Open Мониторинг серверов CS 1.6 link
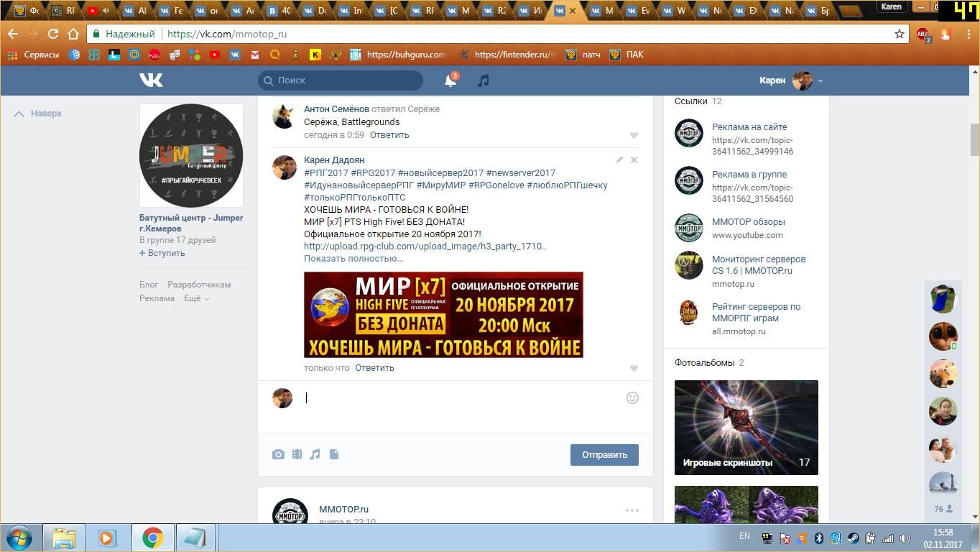The width and height of the screenshot is (980, 552). [759, 264]
